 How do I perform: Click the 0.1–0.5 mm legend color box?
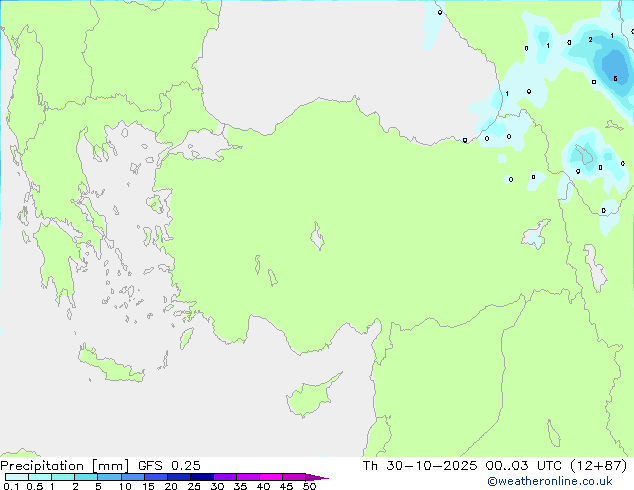point(17,477)
